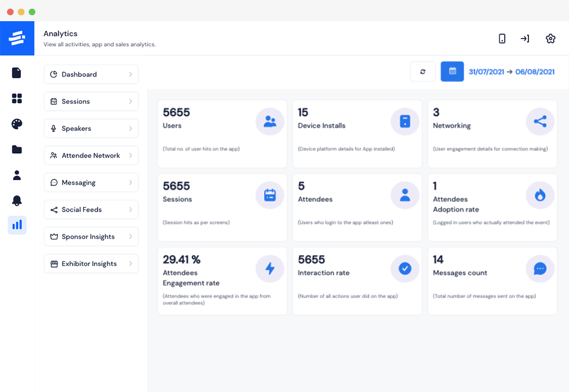569x392 pixels.
Task: Click the logout arrow icon in the header
Action: (525, 39)
